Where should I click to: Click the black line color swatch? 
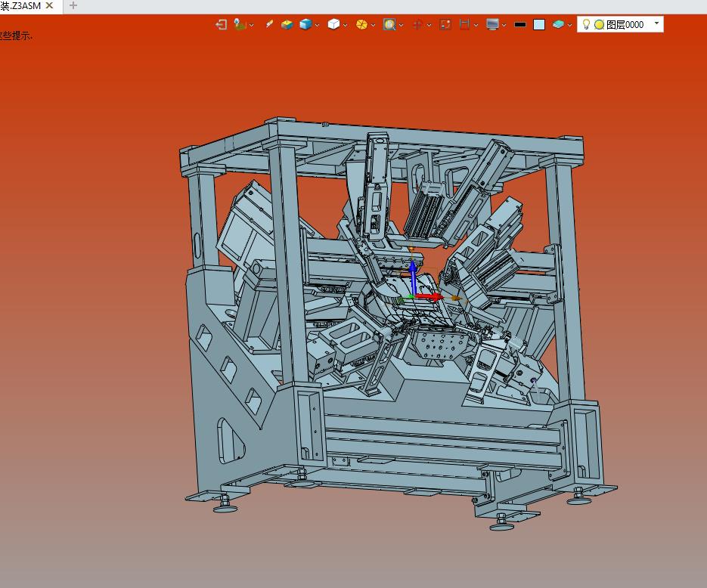click(x=520, y=25)
